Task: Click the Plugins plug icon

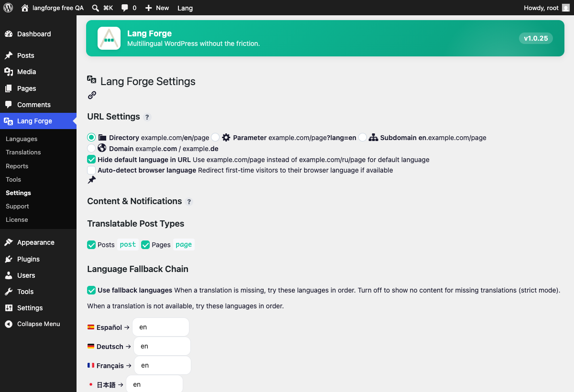Action: [x=9, y=259]
